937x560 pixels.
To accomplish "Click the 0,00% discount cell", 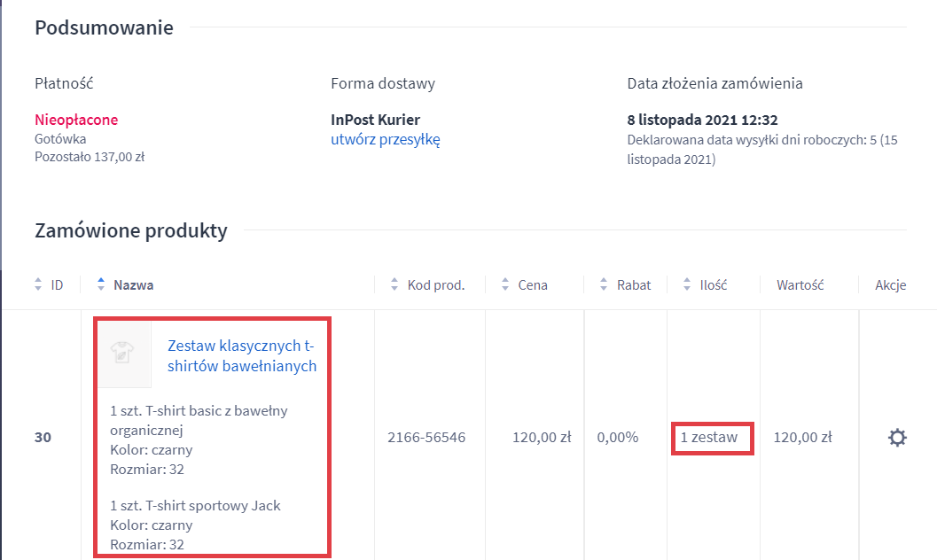I will pos(618,438).
